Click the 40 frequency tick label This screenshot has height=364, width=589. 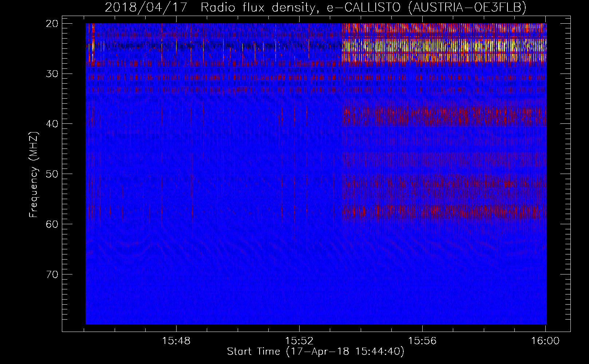(52, 124)
